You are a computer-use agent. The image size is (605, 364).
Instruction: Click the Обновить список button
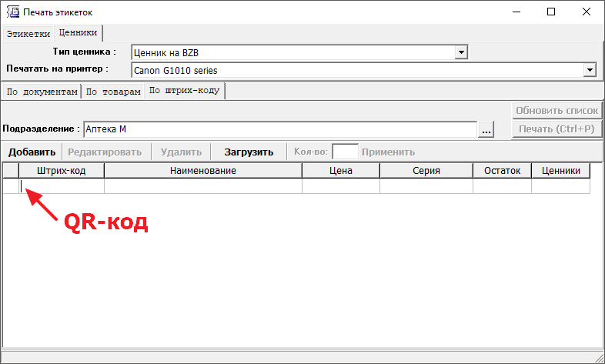tap(557, 110)
